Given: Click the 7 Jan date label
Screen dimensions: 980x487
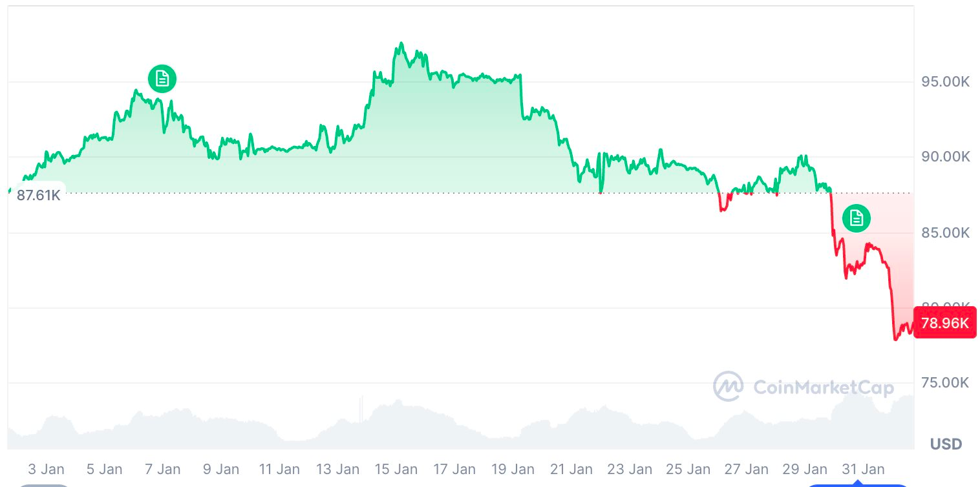Looking at the screenshot, I should (163, 469).
